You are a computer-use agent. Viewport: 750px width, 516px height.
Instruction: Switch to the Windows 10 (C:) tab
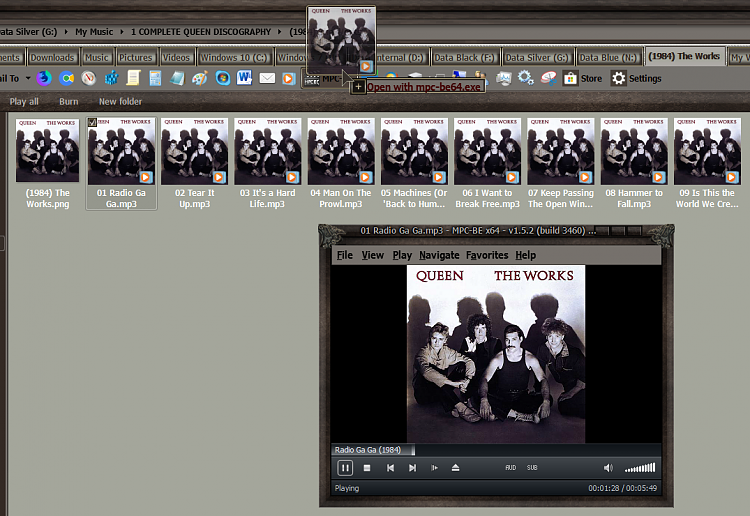coord(234,57)
